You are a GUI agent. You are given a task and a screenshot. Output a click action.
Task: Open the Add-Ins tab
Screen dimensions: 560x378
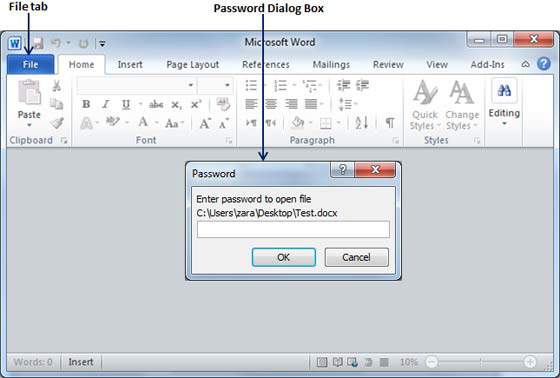pyautogui.click(x=488, y=65)
